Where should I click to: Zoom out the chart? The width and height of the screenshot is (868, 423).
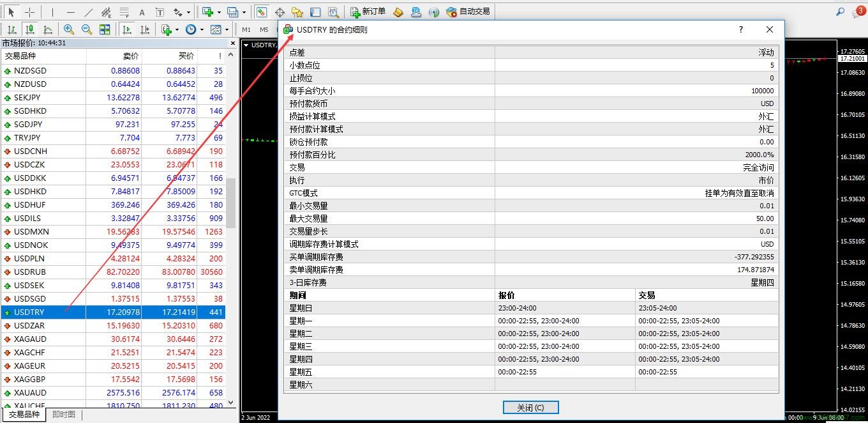(x=87, y=29)
